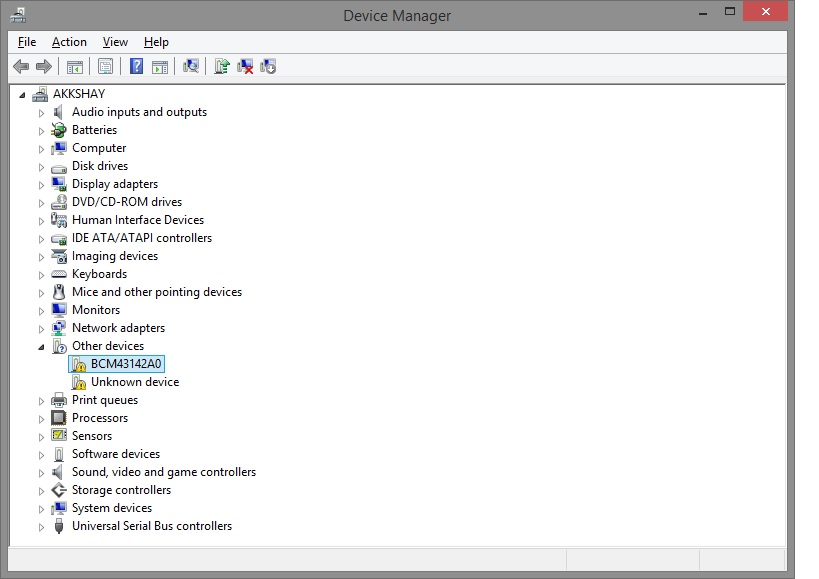Open the View menu
This screenshot has height=579, width=819.
(115, 42)
